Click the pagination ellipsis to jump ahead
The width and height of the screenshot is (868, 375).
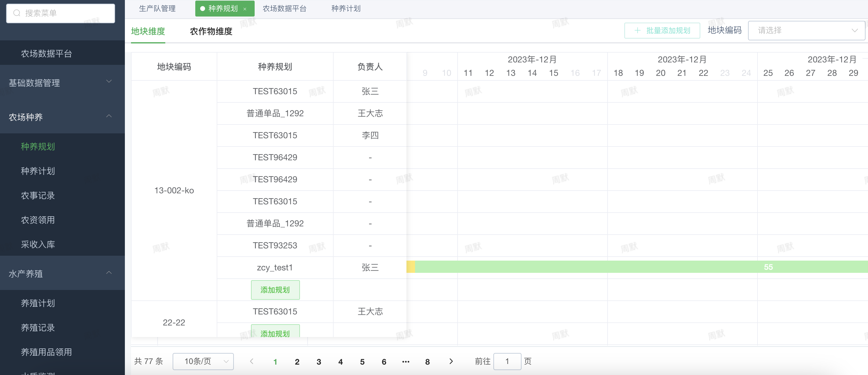[x=406, y=362]
